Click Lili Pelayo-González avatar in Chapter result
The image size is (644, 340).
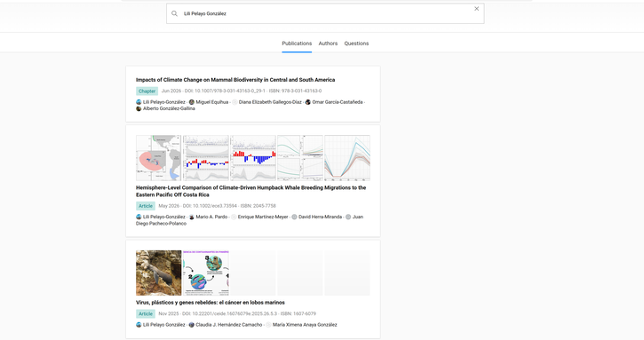[139, 102]
